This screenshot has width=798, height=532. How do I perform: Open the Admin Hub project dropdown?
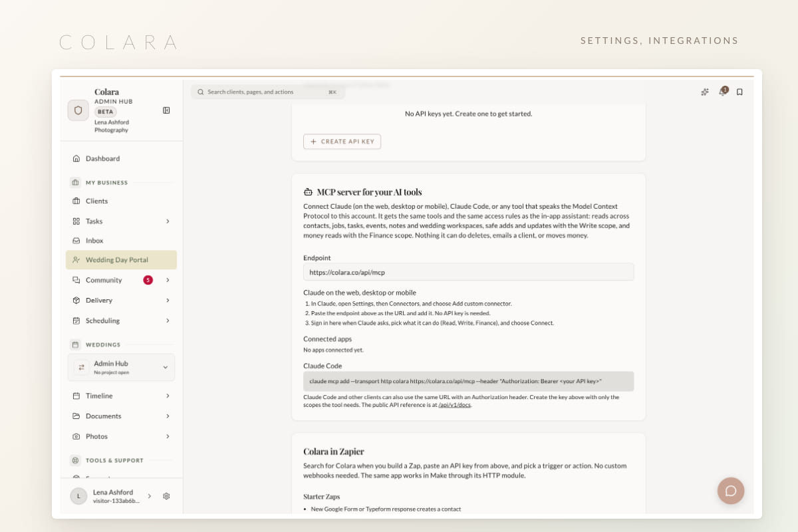(122, 367)
